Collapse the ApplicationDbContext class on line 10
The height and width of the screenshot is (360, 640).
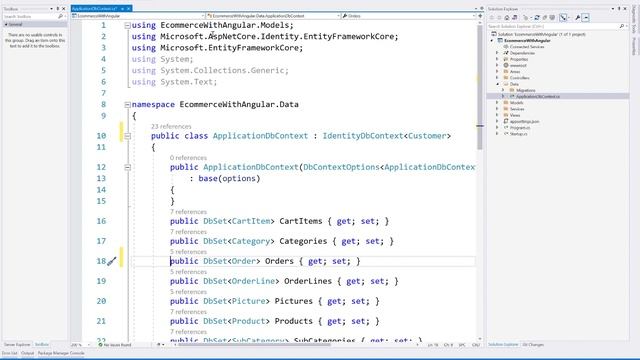[x=127, y=136]
